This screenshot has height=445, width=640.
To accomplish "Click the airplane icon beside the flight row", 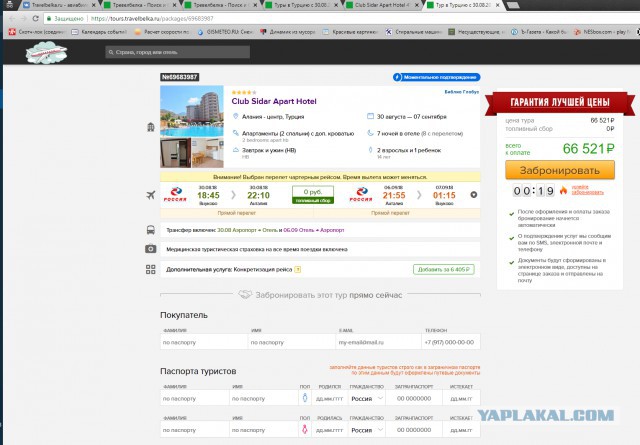I will coord(151,195).
